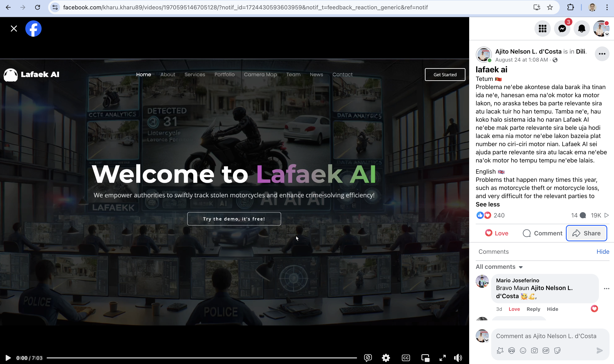Attach a photo to your comment

(x=534, y=350)
